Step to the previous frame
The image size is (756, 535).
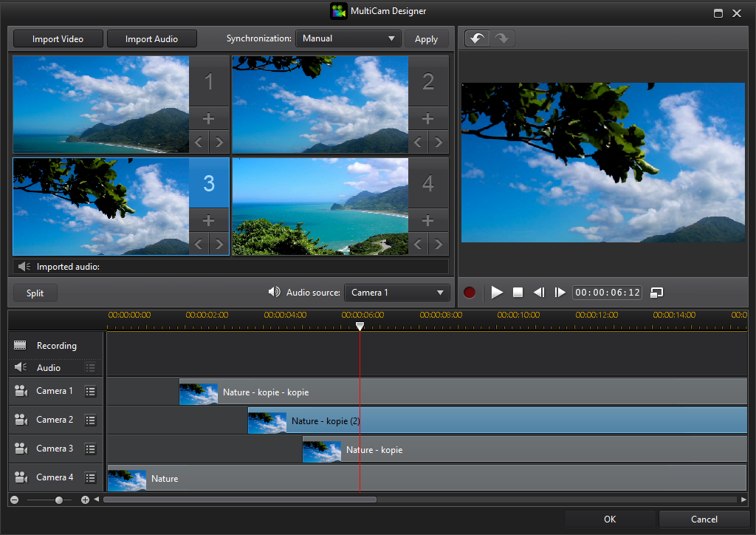pos(539,293)
